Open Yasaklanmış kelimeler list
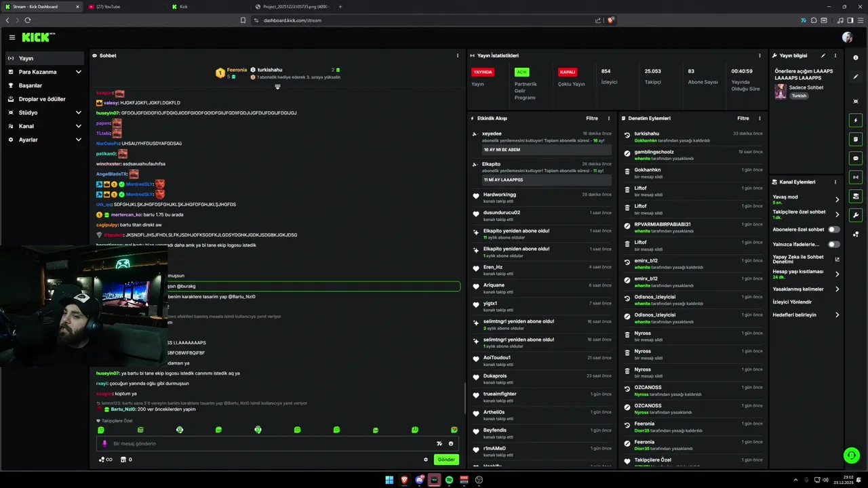Viewport: 868px width, 488px height. 806,289
